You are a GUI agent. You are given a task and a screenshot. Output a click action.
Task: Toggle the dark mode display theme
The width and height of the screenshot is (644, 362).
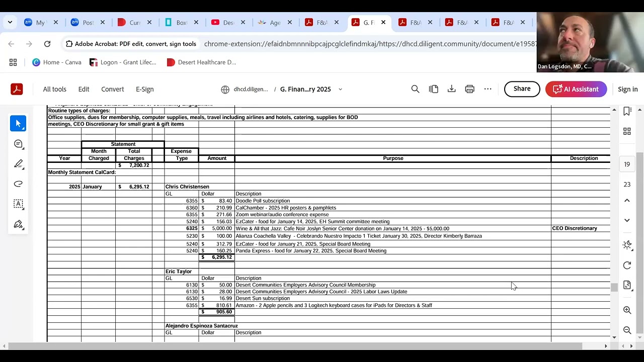click(x=627, y=245)
